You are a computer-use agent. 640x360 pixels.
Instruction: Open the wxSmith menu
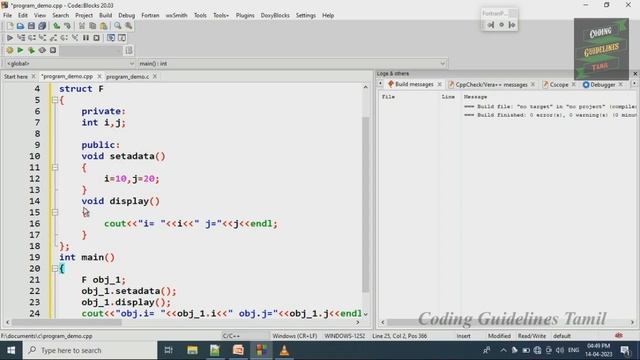click(x=176, y=15)
